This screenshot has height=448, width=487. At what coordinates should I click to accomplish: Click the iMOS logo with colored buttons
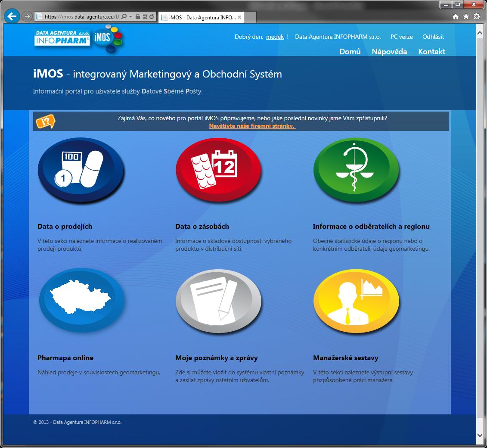tap(108, 38)
